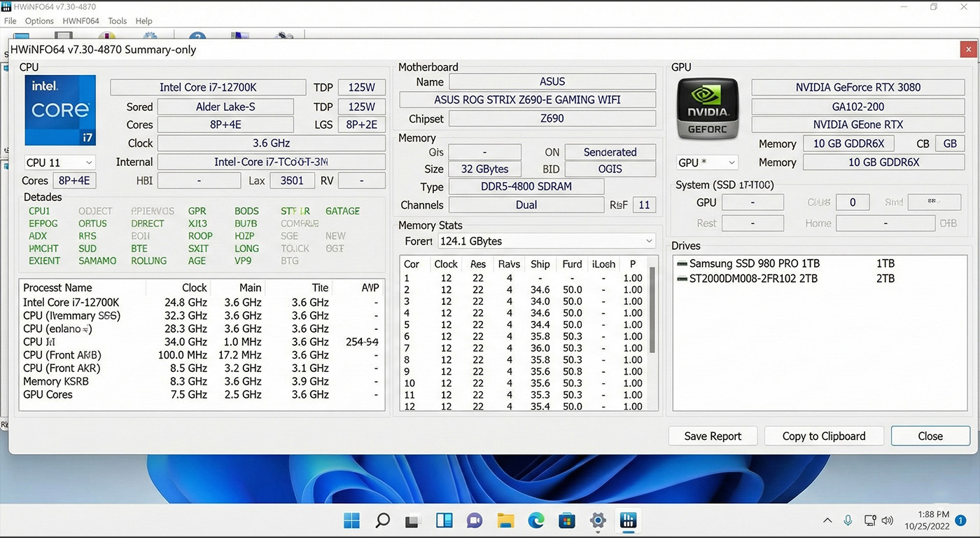Open the GPU * selector dropdown

(707, 163)
